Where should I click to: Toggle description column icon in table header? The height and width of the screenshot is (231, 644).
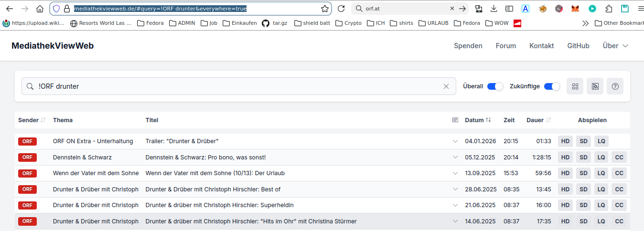[455, 120]
